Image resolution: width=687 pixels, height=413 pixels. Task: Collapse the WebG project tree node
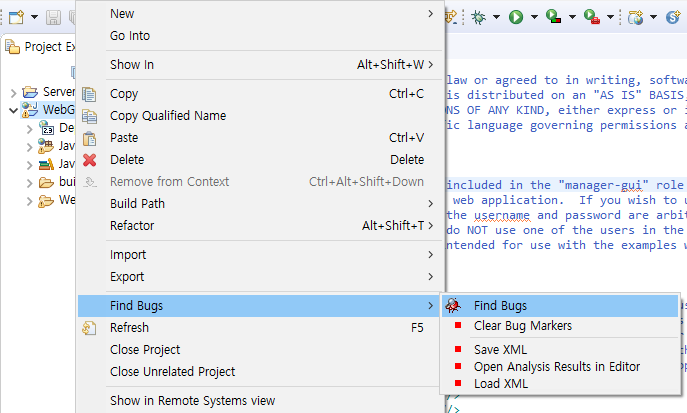click(13, 110)
